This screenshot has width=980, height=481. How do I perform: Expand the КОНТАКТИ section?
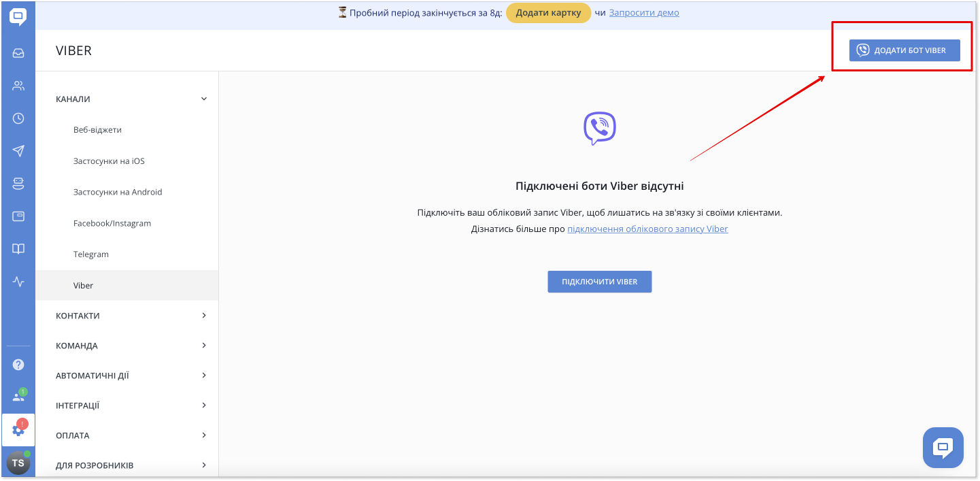(131, 316)
